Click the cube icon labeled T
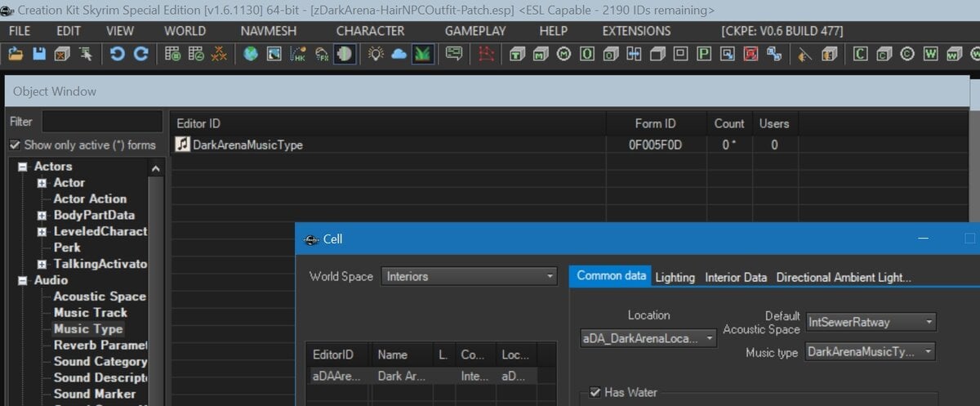 pyautogui.click(x=517, y=54)
